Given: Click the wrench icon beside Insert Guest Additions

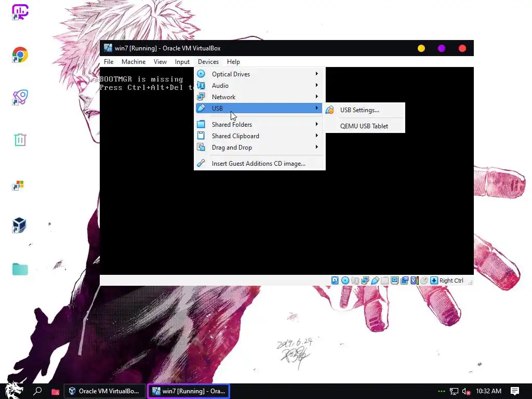Looking at the screenshot, I should tap(201, 163).
